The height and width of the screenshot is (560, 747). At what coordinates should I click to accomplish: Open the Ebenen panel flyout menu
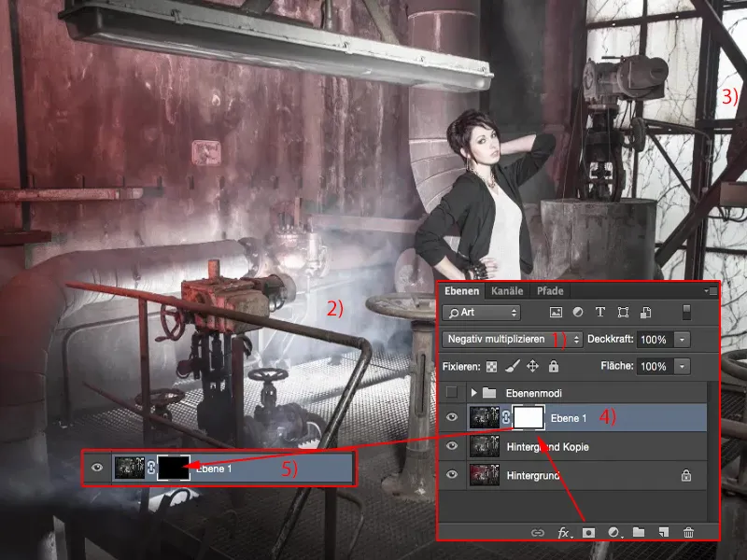[711, 290]
